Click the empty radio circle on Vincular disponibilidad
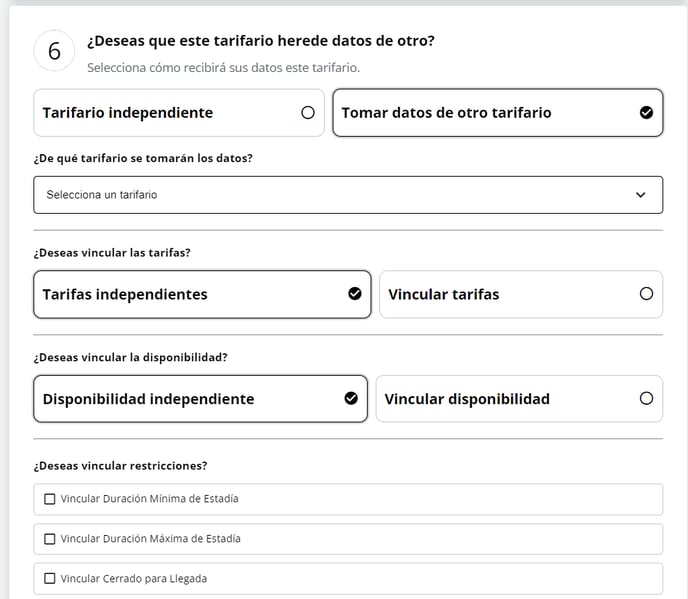688x599 pixels. point(646,398)
